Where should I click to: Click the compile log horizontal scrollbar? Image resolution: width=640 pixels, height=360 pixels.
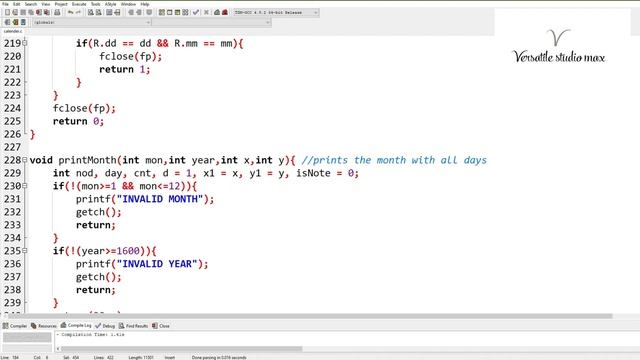tap(182, 349)
